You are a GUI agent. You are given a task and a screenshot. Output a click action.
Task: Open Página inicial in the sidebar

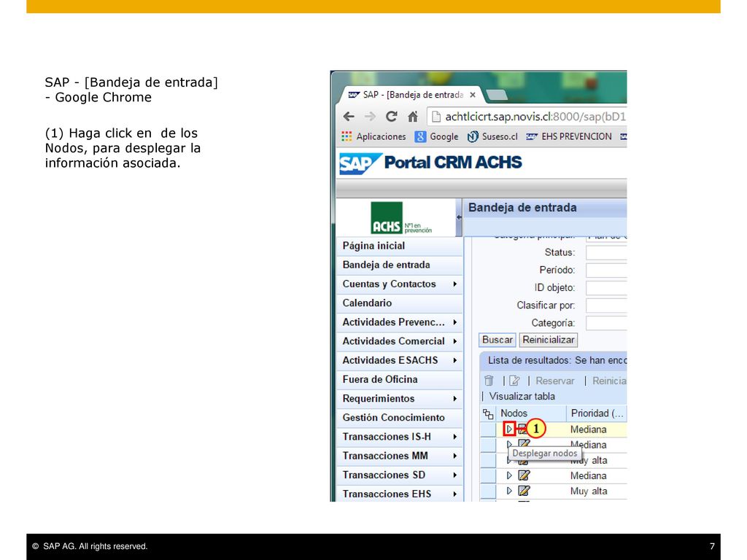point(399,246)
